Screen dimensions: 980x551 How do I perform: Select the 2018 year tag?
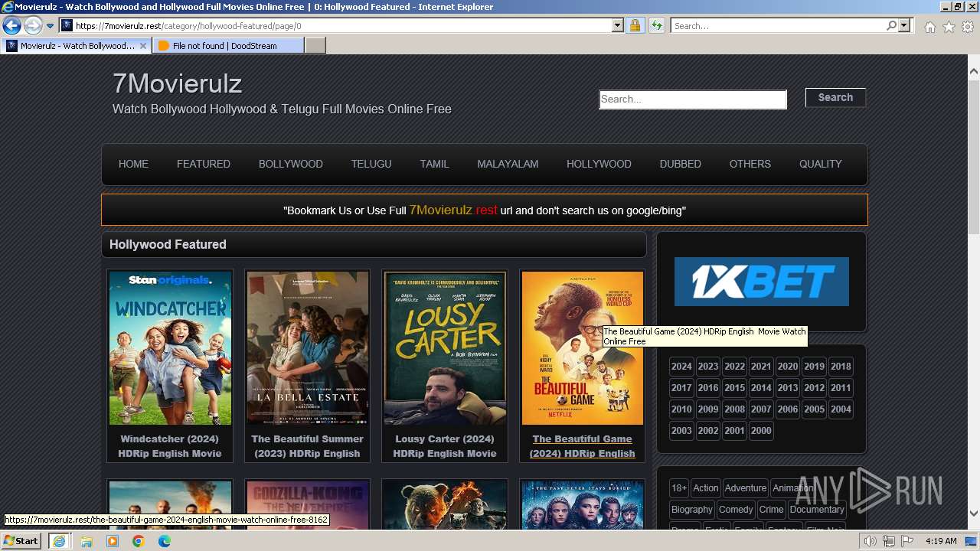tap(841, 367)
